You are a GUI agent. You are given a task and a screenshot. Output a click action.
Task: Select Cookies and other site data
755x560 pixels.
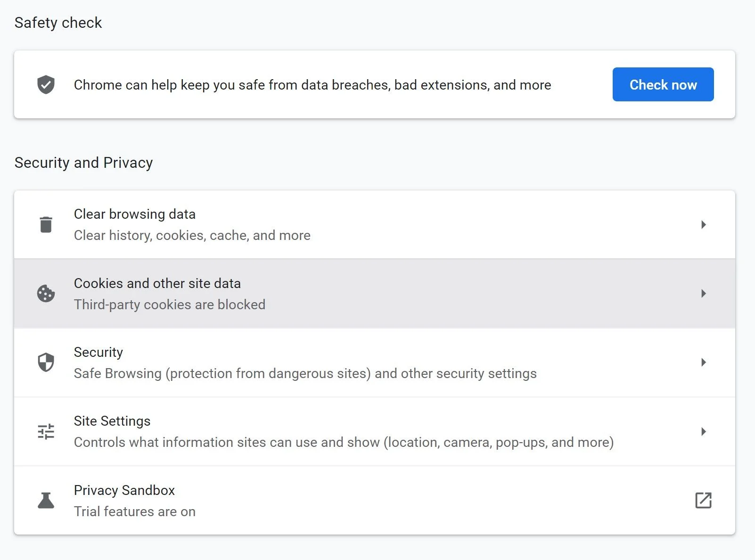157,283
